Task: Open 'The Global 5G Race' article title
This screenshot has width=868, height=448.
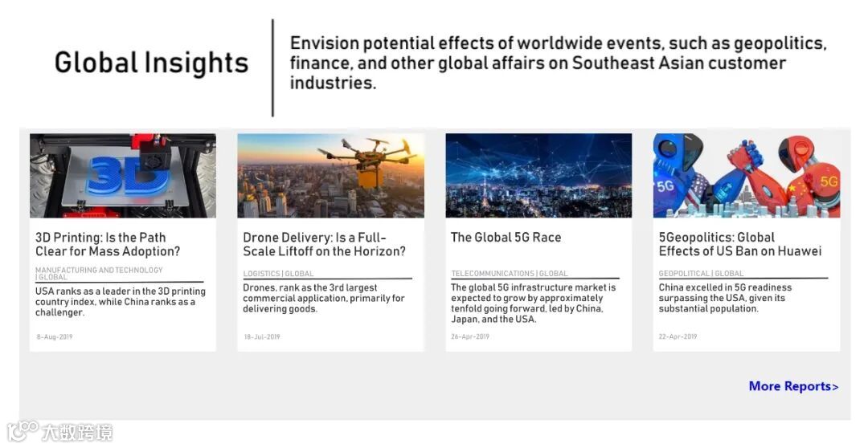Action: point(506,238)
